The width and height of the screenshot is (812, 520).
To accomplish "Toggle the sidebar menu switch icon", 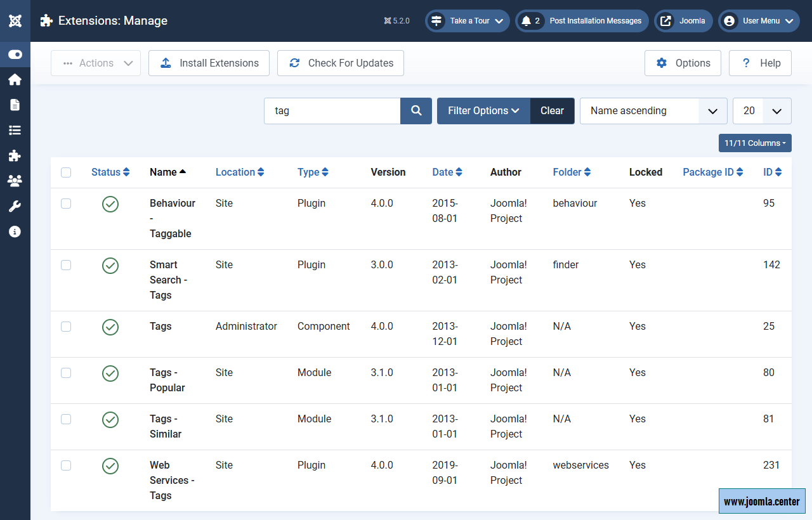I will click(15, 55).
